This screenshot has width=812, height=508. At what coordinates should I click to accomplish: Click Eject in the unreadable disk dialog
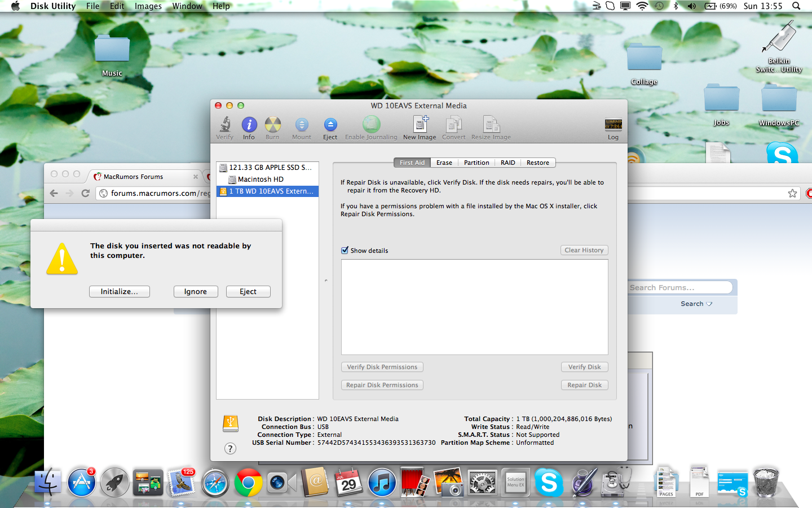[248, 291]
